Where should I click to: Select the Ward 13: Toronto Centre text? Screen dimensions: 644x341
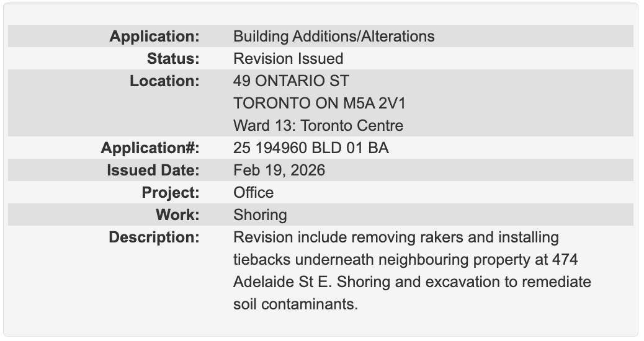click(318, 126)
